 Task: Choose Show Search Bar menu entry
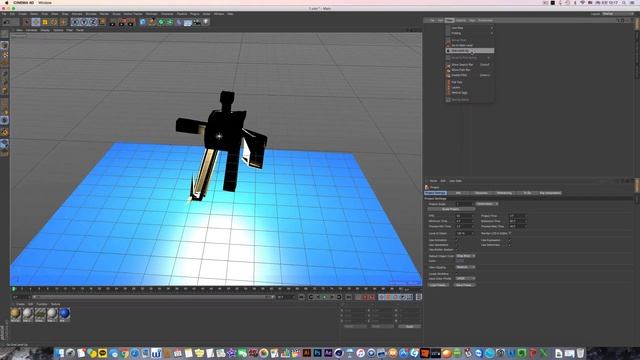pos(469,64)
